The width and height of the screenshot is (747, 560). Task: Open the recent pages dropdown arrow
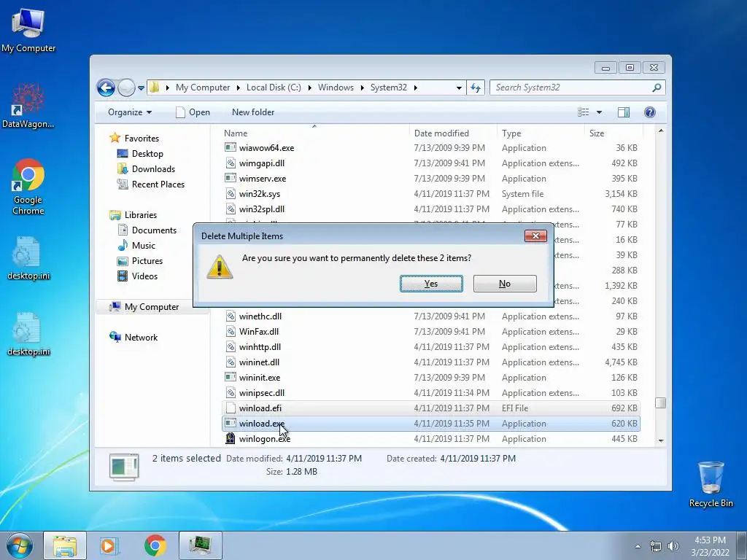coord(141,88)
